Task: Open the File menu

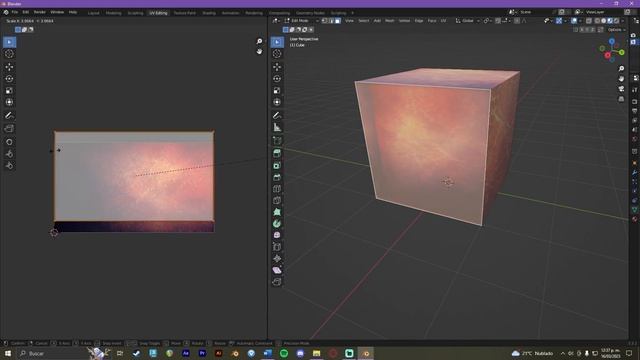Action: [x=15, y=12]
